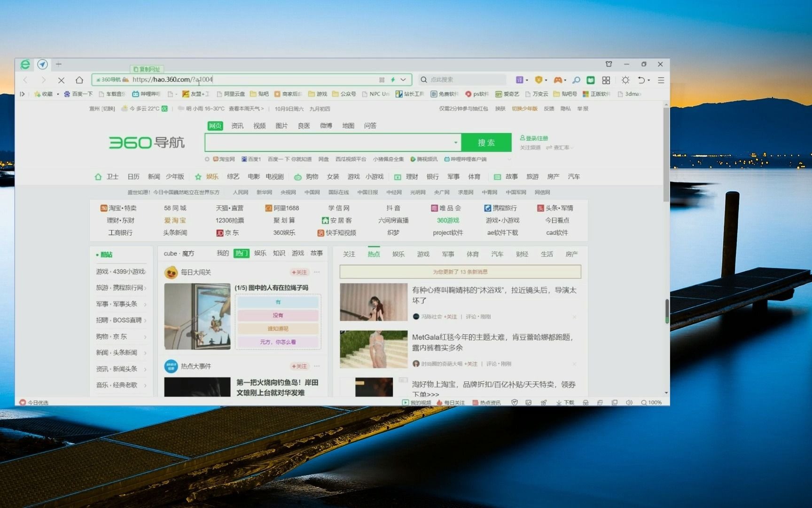This screenshot has width=812, height=508.
Task: Click 登录/注册 login link
Action: click(534, 138)
